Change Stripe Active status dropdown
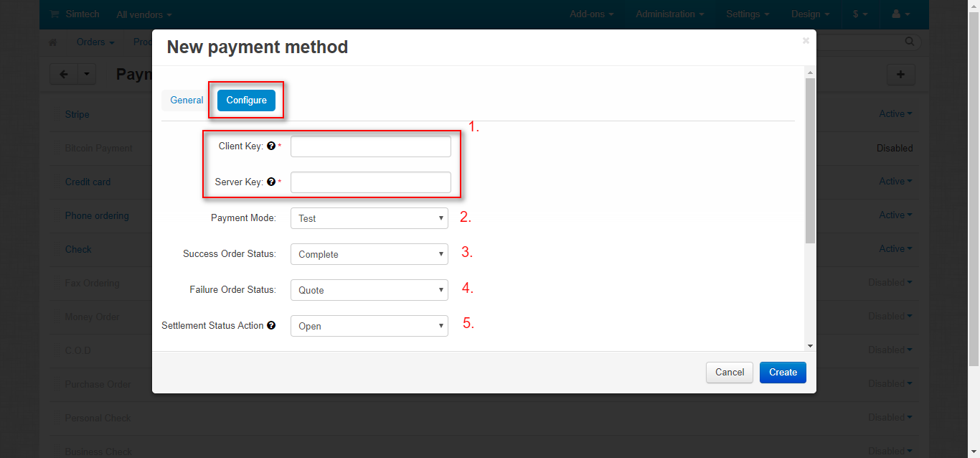 pos(896,113)
